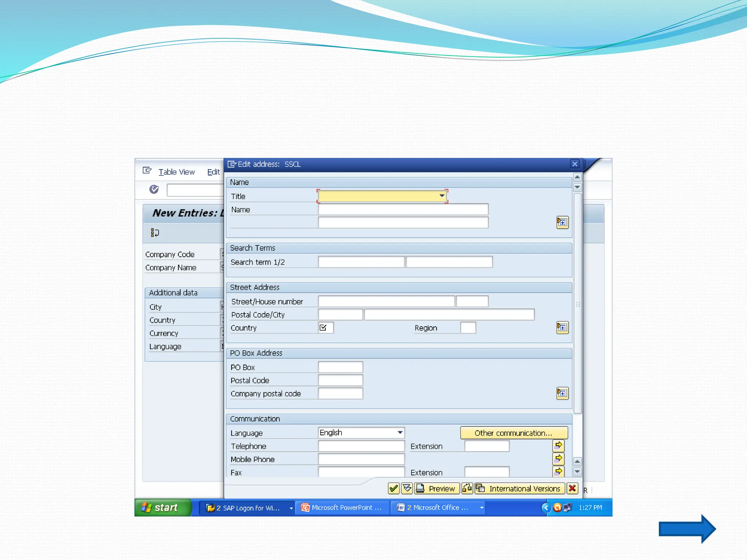Expand SAP Logon taskbar group arrow
Image resolution: width=747 pixels, height=560 pixels.
tap(291, 508)
